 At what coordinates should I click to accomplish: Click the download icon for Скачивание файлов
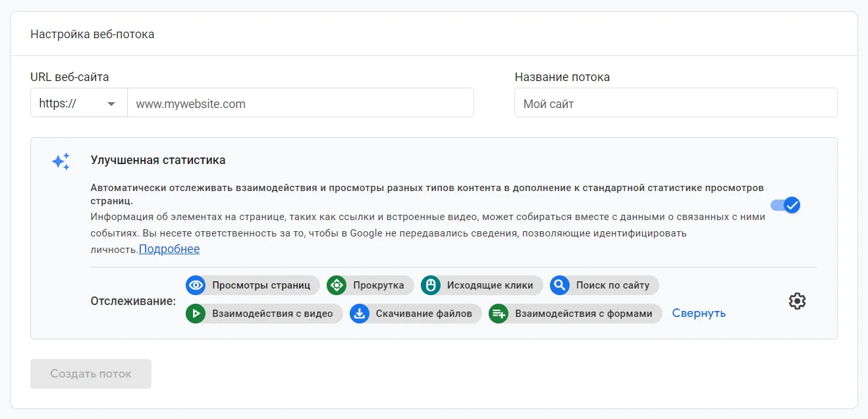(360, 314)
